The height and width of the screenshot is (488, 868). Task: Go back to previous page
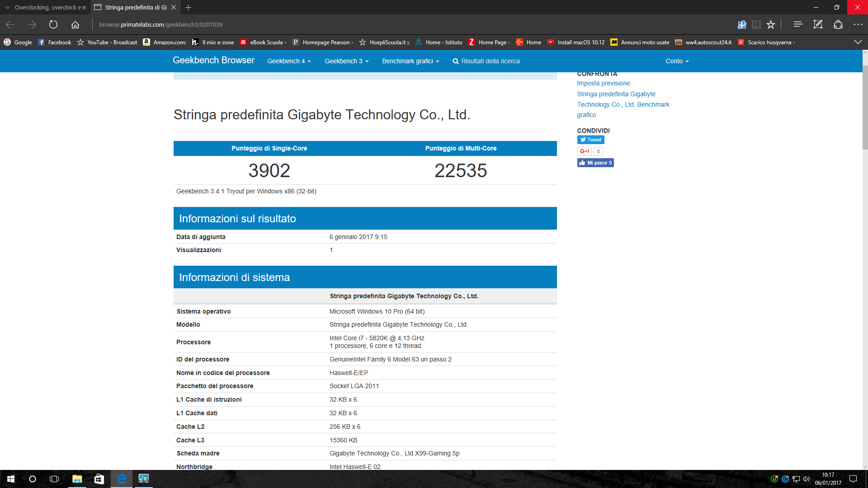pos(10,25)
